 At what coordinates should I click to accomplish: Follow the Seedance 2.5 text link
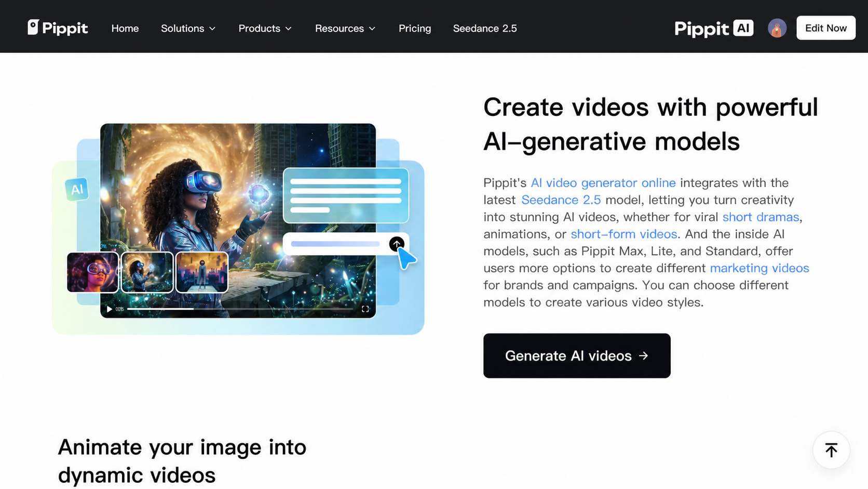561,200
